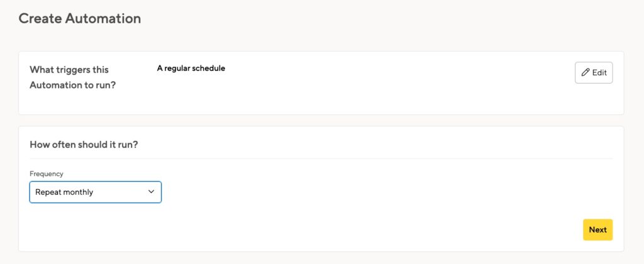Focus the Repeat monthly select field
Image resolution: width=644 pixels, height=264 pixels.
click(x=96, y=192)
